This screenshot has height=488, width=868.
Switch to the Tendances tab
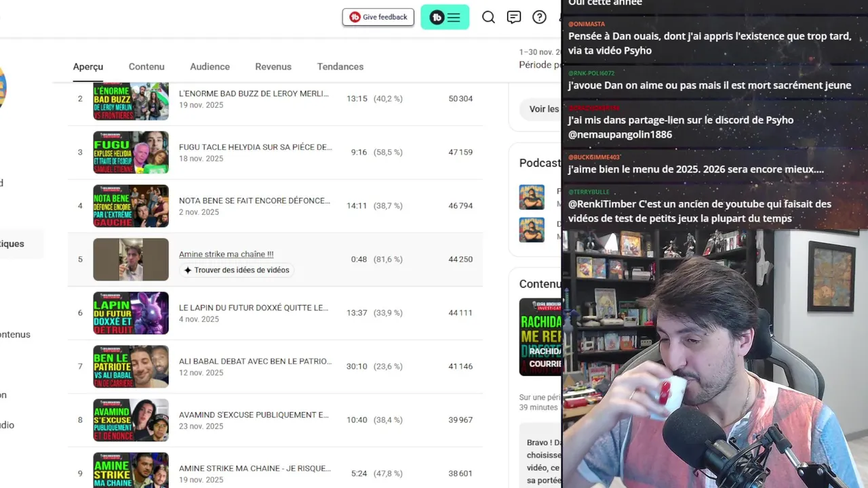click(340, 66)
